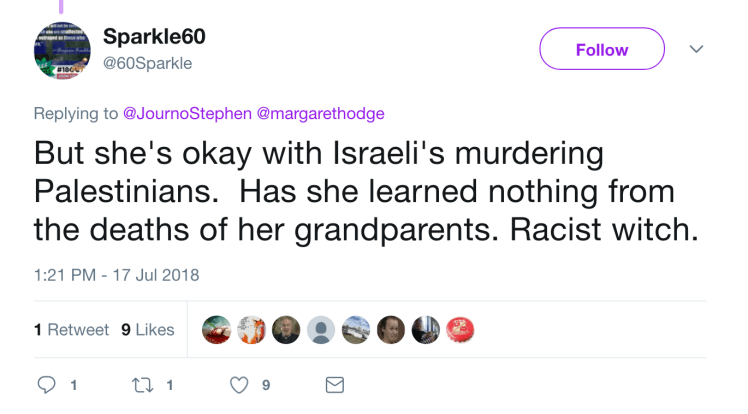View the 9 Likes list
748x414 pixels.
click(148, 329)
